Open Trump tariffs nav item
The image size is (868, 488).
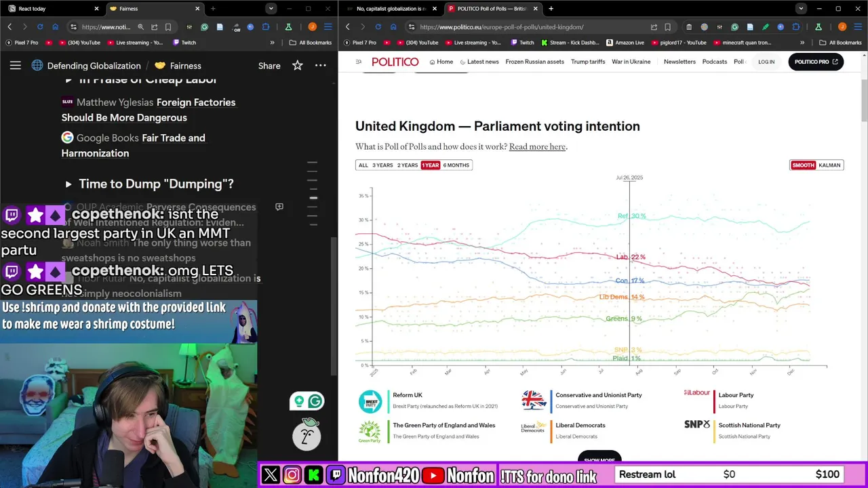[588, 62]
